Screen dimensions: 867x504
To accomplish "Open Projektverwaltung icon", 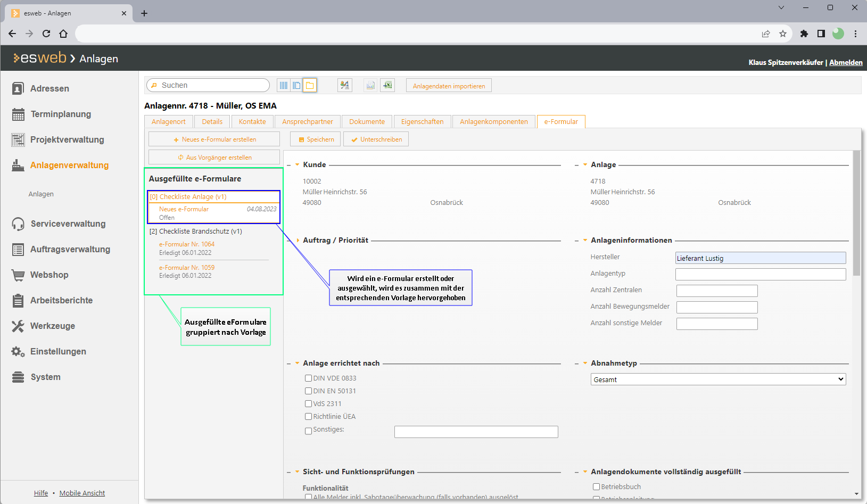I will [18, 139].
